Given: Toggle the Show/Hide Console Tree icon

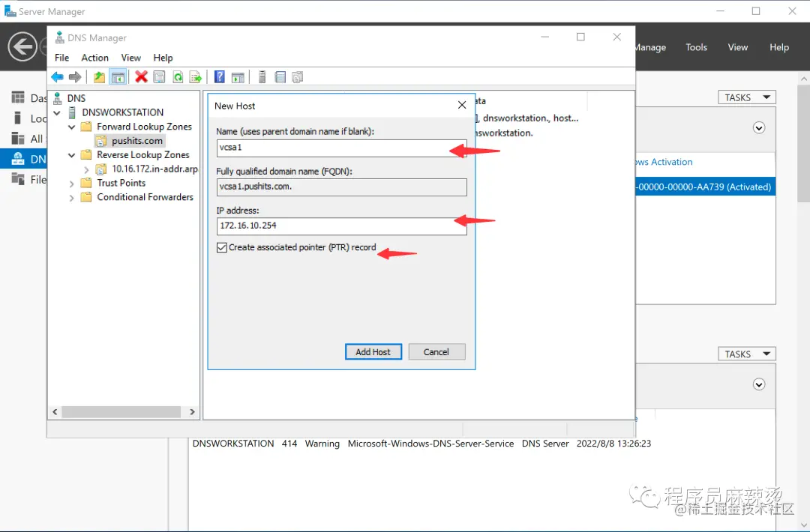Looking at the screenshot, I should [x=118, y=77].
